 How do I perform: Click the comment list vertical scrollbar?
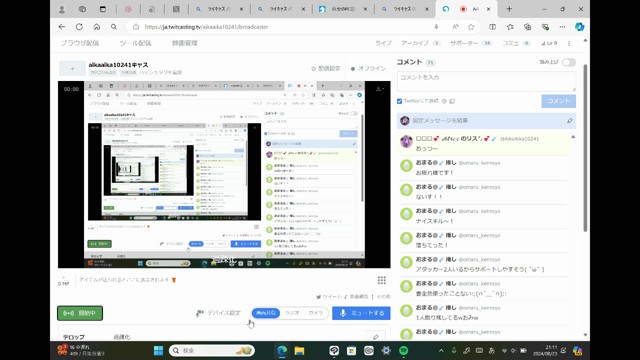pos(585,147)
